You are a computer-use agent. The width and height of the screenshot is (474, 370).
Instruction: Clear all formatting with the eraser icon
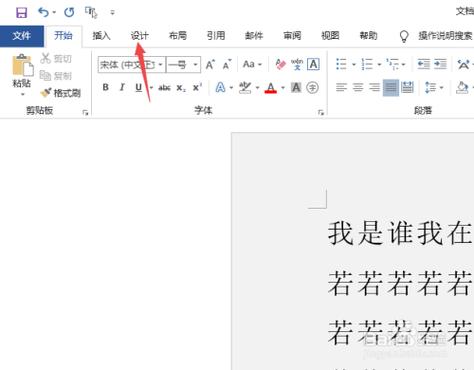pos(280,64)
